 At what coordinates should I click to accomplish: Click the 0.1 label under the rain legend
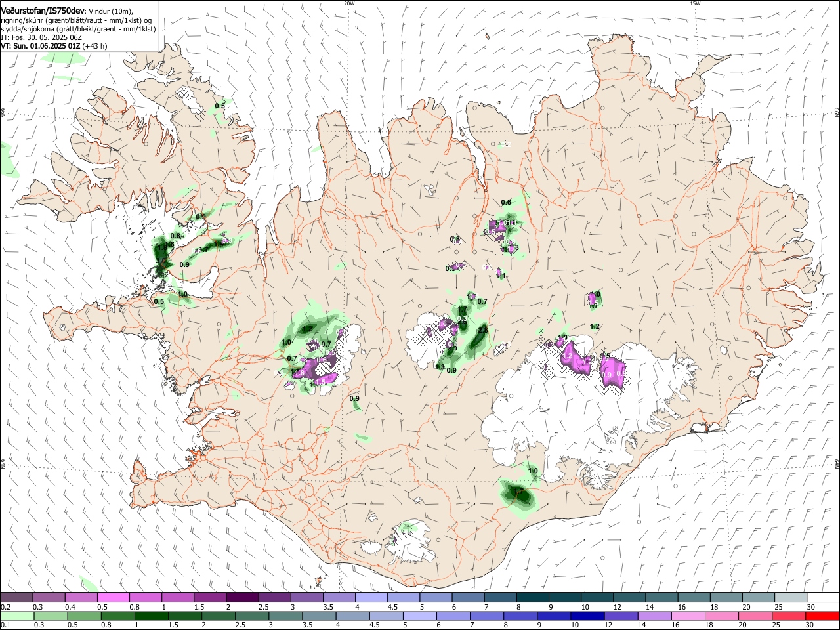[5, 625]
